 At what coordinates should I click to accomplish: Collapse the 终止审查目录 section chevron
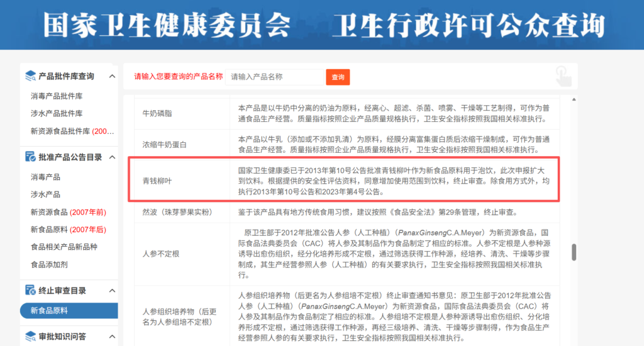pyautogui.click(x=113, y=291)
